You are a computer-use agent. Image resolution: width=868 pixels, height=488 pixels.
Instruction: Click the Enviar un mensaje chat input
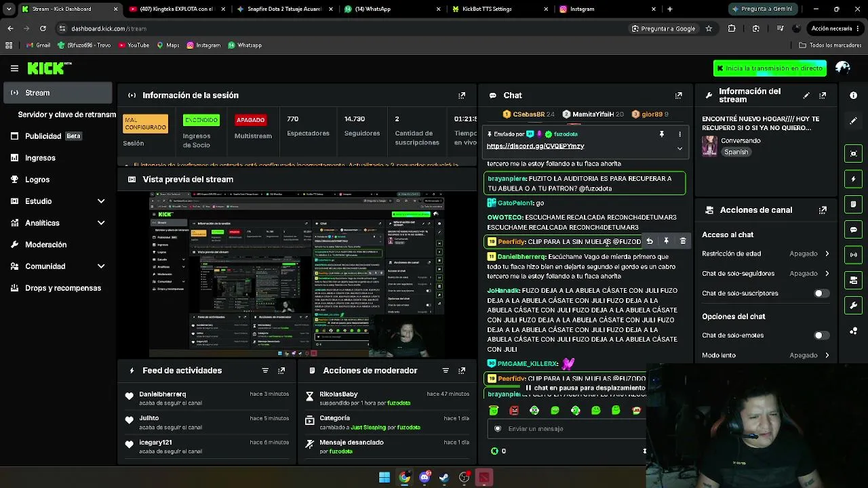tap(567, 428)
